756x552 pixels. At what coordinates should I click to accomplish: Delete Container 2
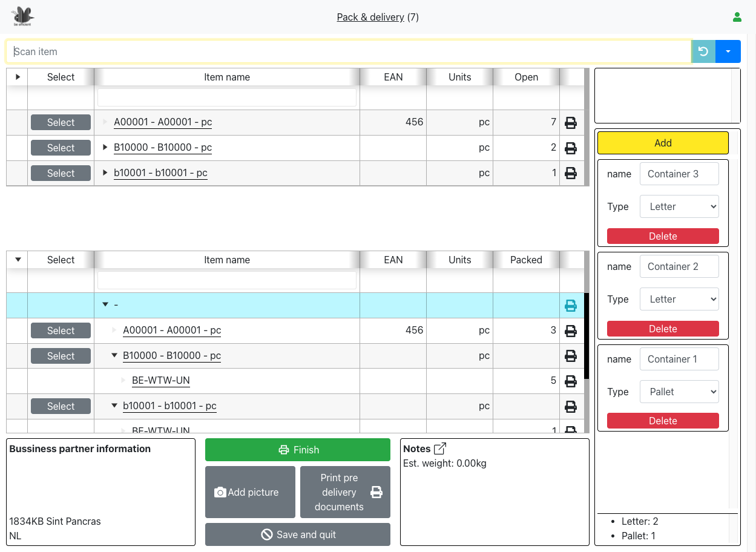[x=663, y=329]
